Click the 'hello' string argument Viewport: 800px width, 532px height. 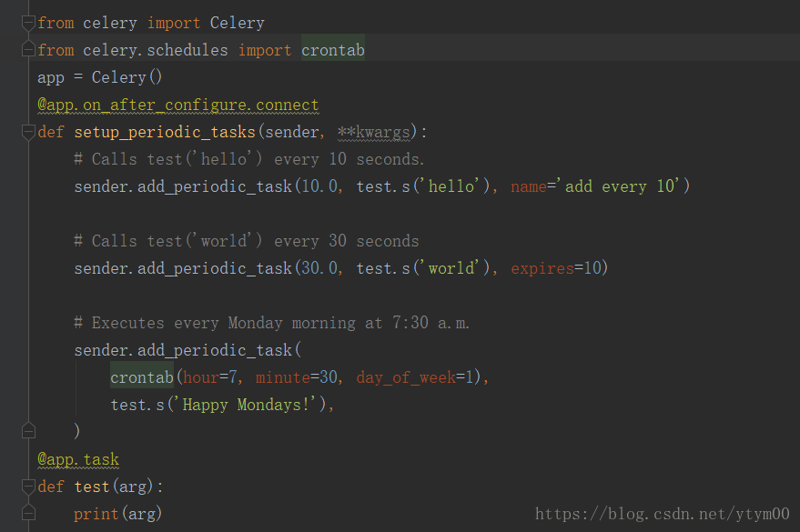pyautogui.click(x=453, y=186)
